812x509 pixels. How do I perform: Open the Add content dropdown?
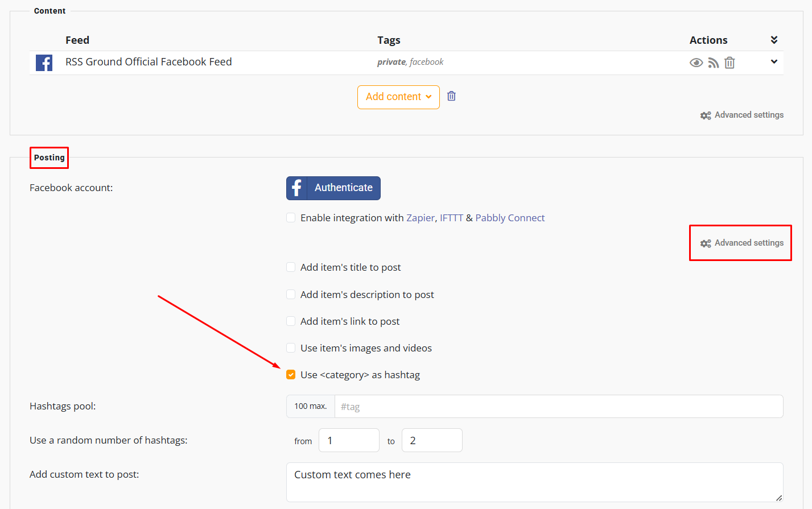(x=398, y=97)
